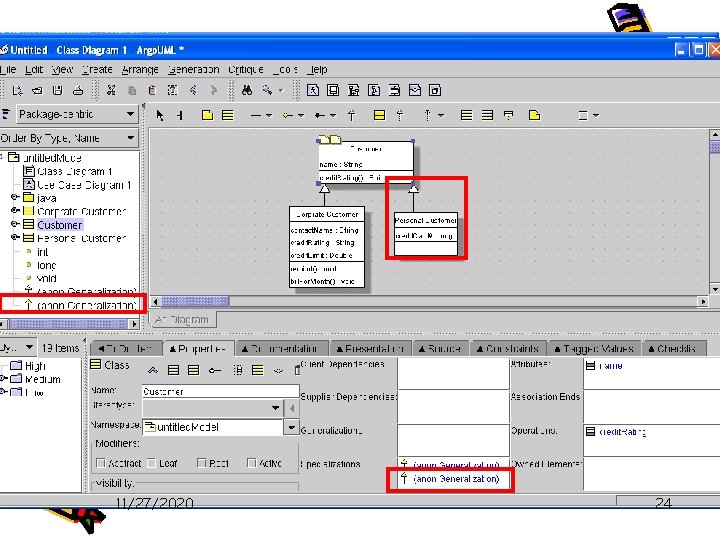
Task: Pick the Comment note tool
Action: point(534,115)
